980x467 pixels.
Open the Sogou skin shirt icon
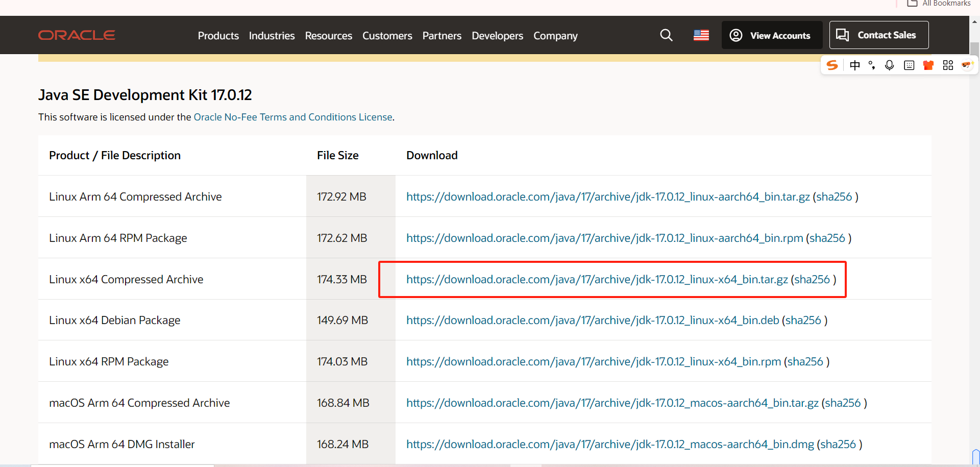(x=928, y=65)
